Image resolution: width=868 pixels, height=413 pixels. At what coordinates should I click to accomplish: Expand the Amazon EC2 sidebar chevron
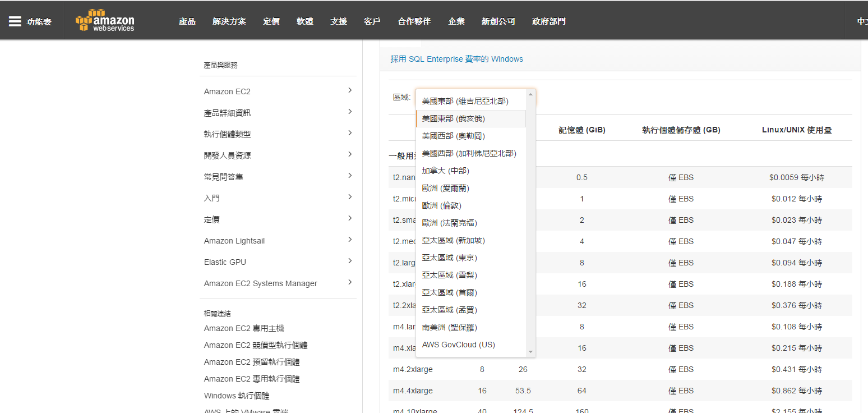click(x=350, y=90)
